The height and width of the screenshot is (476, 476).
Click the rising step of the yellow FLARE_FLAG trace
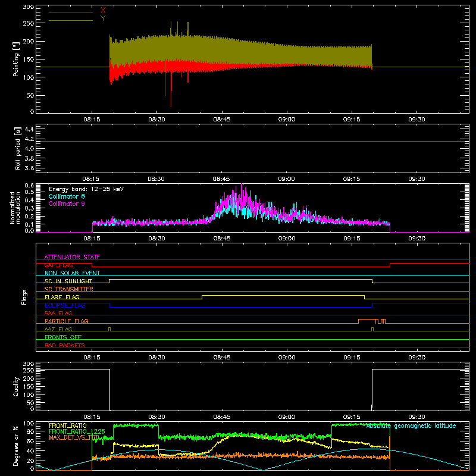202,297
